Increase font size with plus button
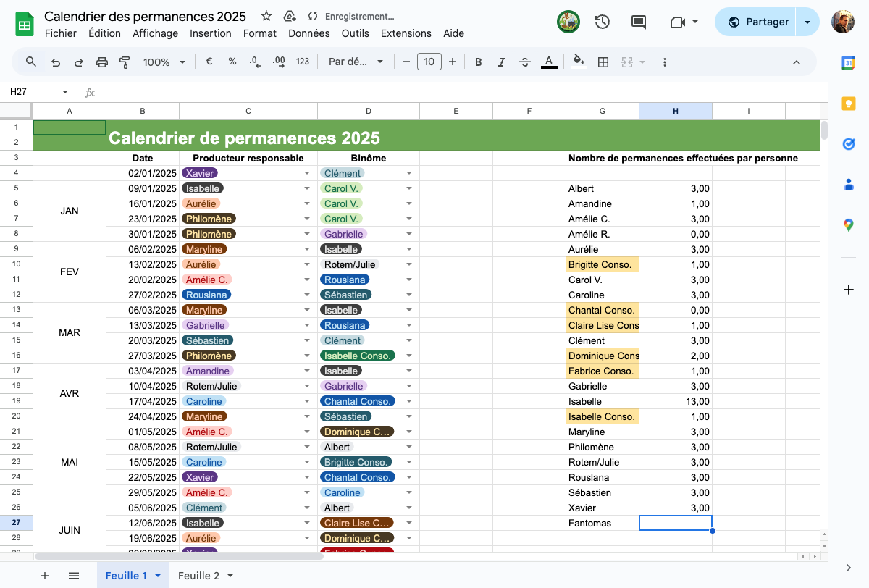 click(x=453, y=62)
